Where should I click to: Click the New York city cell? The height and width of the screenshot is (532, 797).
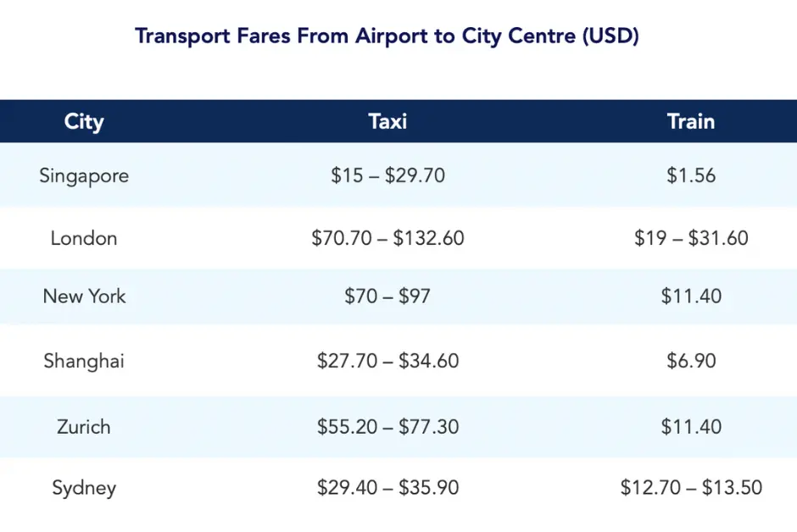pyautogui.click(x=84, y=296)
